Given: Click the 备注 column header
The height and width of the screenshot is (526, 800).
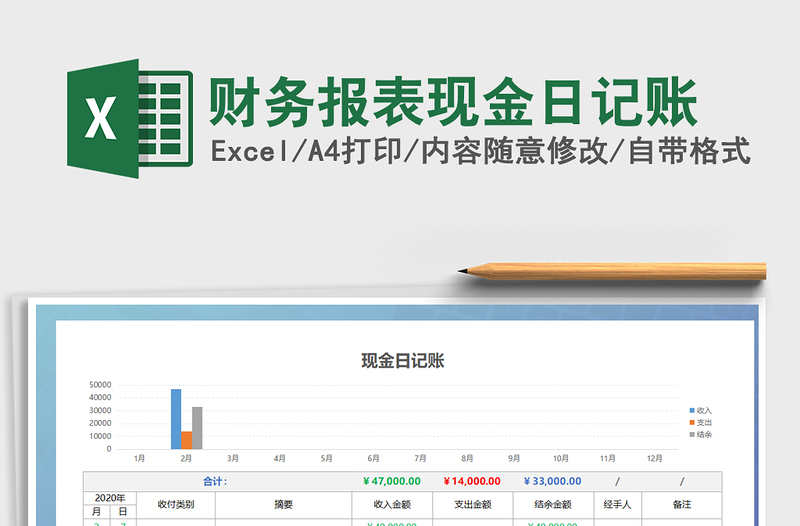Looking at the screenshot, I should pyautogui.click(x=682, y=505).
